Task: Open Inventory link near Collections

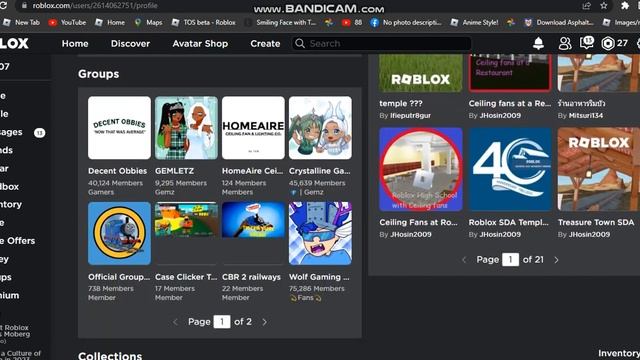Action: [619, 353]
